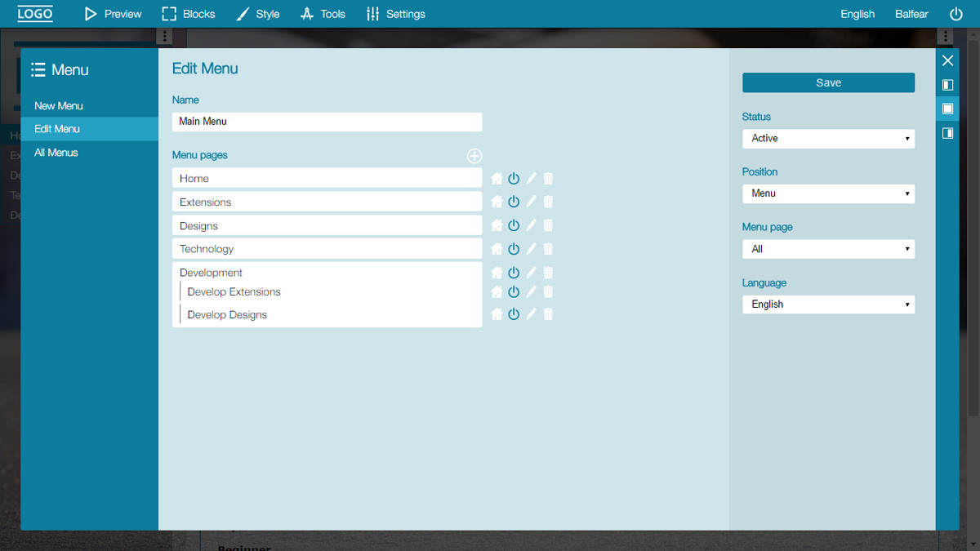This screenshot has height=551, width=980.
Task: Add a new menu page with plus icon
Action: point(474,156)
